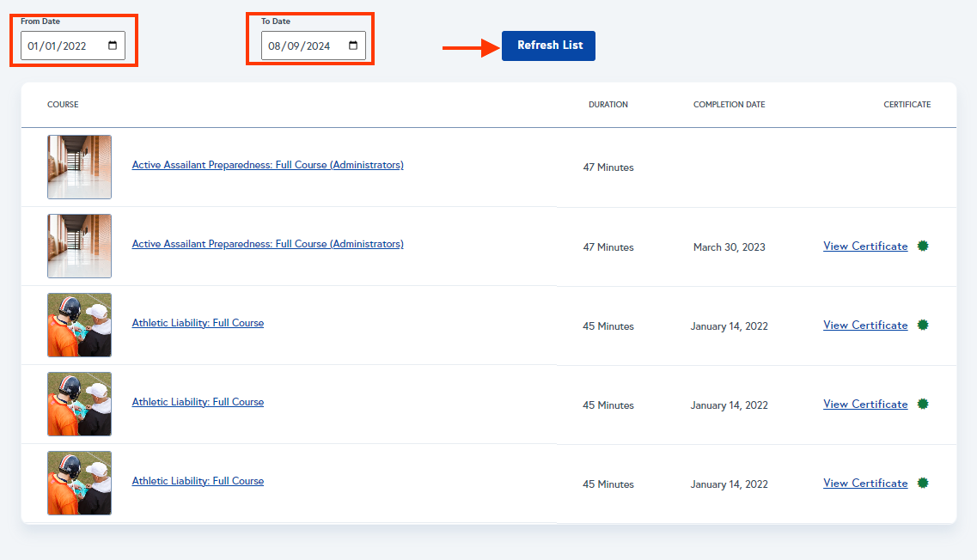Click the CERTIFICATE column header

click(x=907, y=105)
